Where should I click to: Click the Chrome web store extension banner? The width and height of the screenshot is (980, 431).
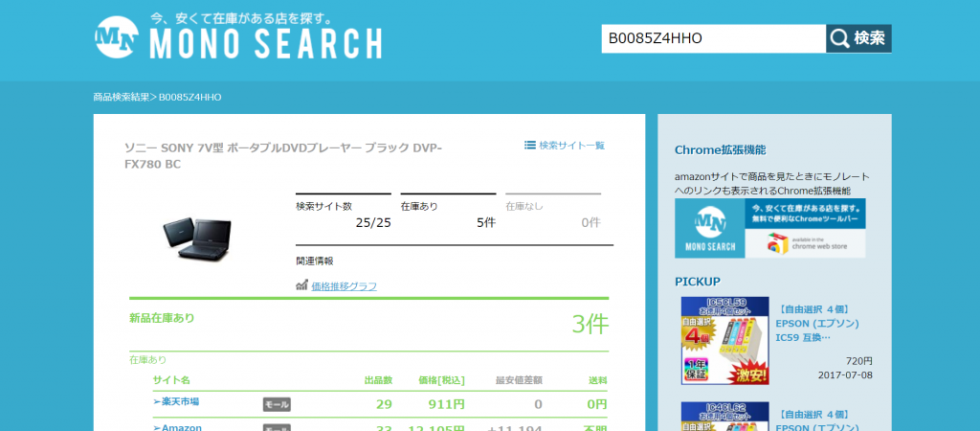pyautogui.click(x=770, y=228)
